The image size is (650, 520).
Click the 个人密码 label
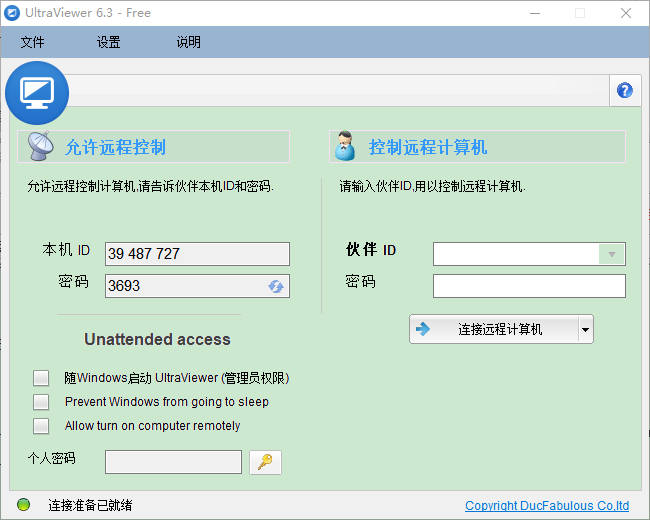(51, 458)
